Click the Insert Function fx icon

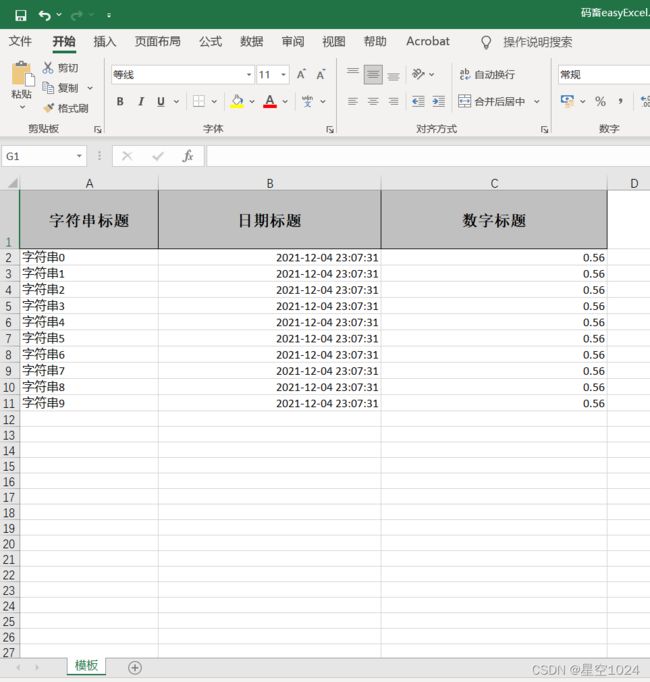click(187, 156)
